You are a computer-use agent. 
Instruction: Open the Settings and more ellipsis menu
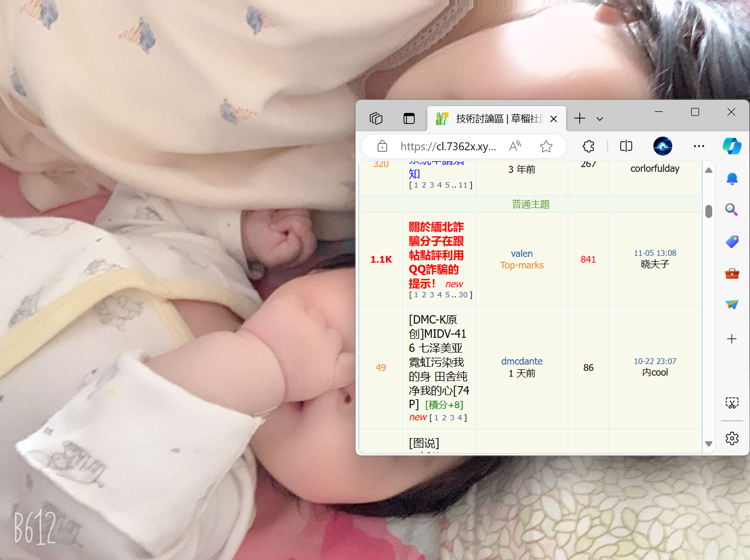pos(699,146)
